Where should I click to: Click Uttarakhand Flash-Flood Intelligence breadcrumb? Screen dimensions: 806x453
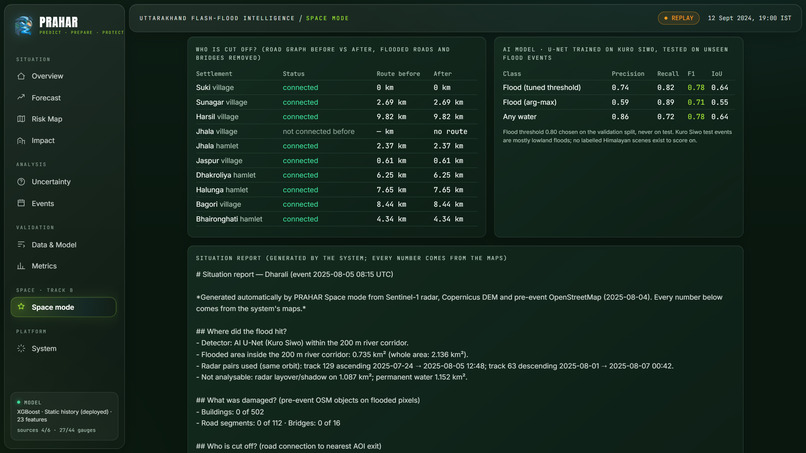pyautogui.click(x=217, y=18)
